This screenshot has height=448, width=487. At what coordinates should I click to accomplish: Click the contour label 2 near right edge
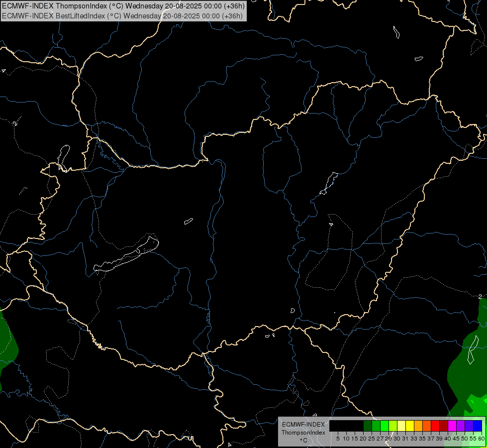tap(480, 296)
